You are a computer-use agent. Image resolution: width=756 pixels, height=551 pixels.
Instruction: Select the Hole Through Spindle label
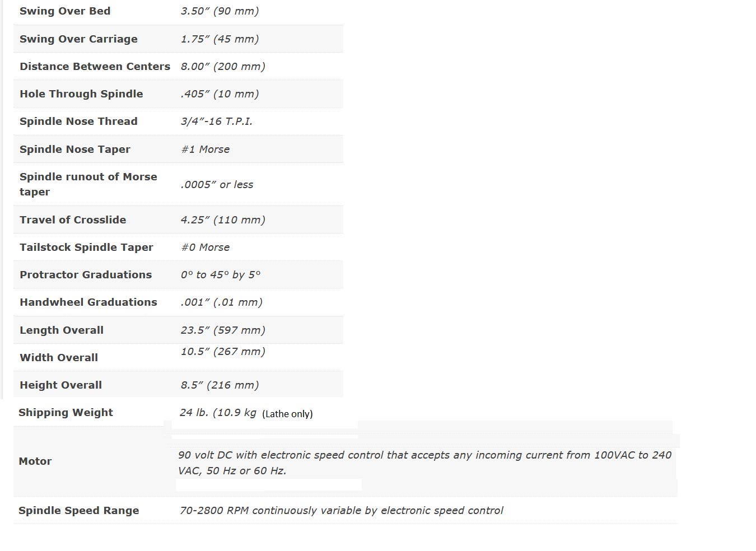tap(81, 94)
